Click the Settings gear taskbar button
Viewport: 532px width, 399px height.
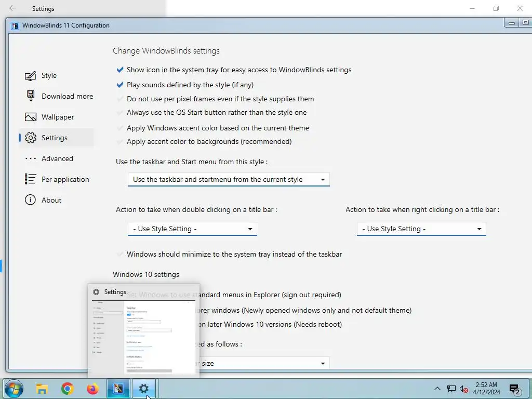coord(144,389)
